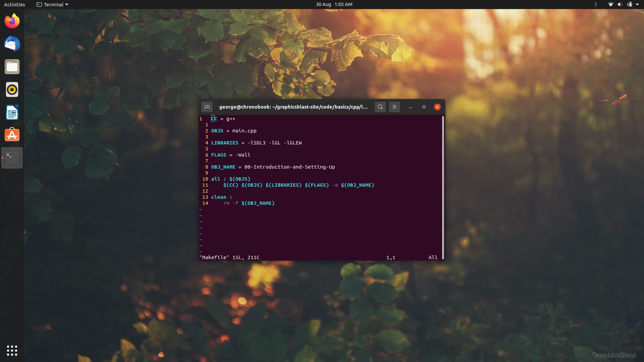Screen dimensions: 644x362
Task: Click 'OBJ_NAME' variable on line 8
Action: [223, 167]
